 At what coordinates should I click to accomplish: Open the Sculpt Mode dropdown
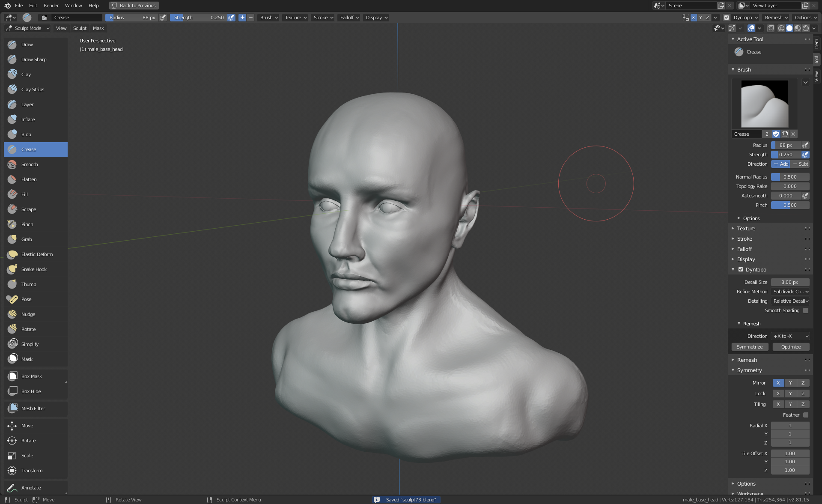click(28, 28)
